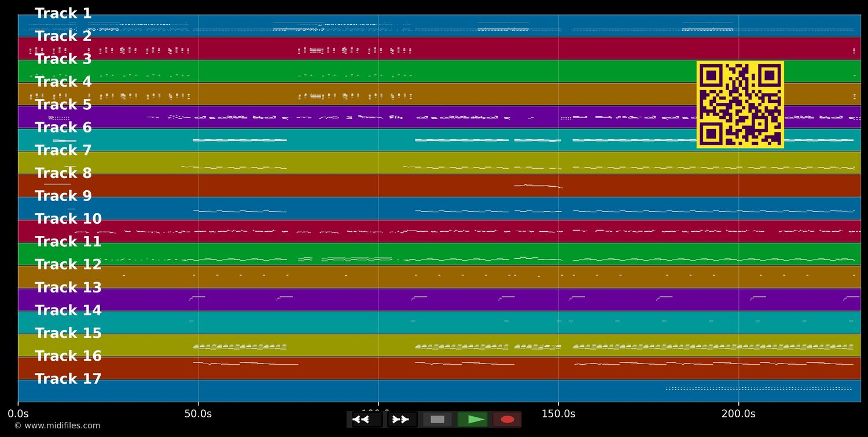Select the Track 8 label
The image size is (868, 437).
[63, 173]
